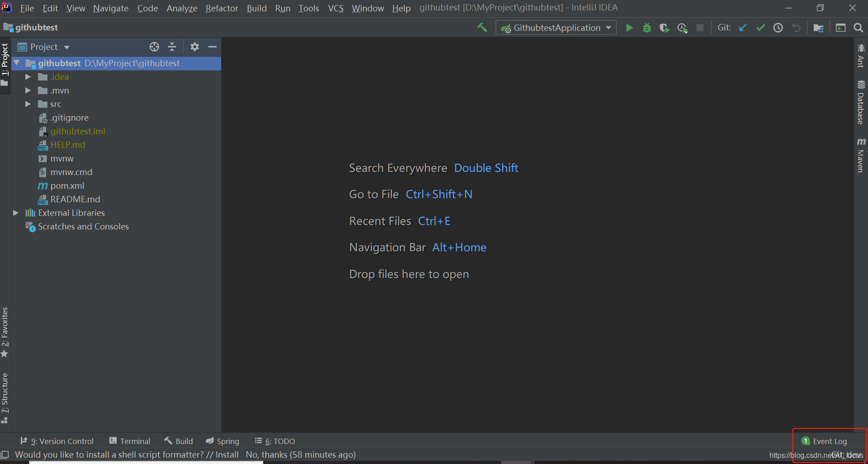Click the githubtest navigation bar breadcrumb
This screenshot has height=464, width=868.
(31, 27)
